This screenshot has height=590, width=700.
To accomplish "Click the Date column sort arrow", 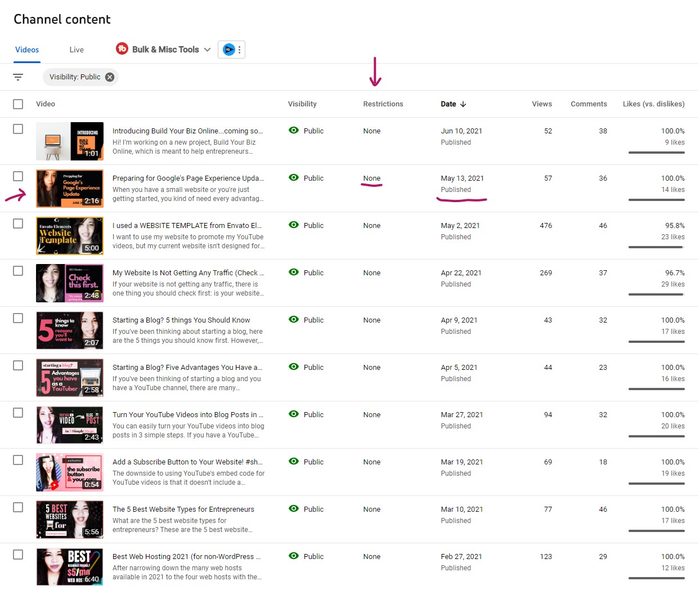I will [x=464, y=104].
